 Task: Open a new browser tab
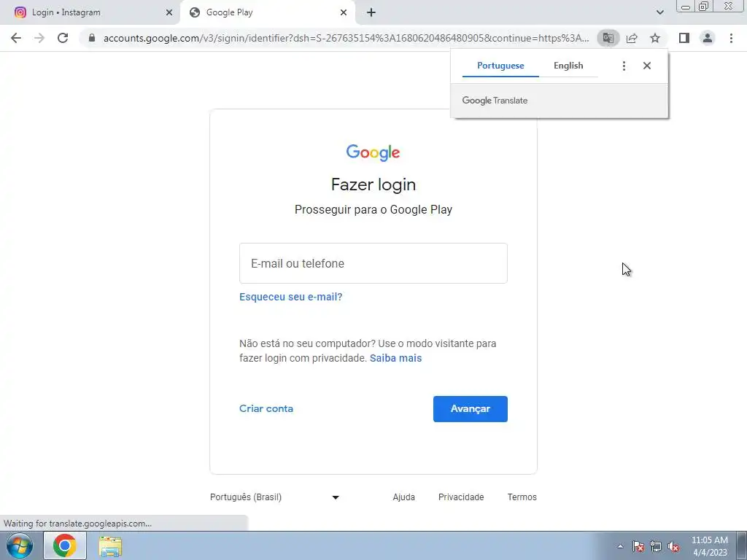click(371, 13)
